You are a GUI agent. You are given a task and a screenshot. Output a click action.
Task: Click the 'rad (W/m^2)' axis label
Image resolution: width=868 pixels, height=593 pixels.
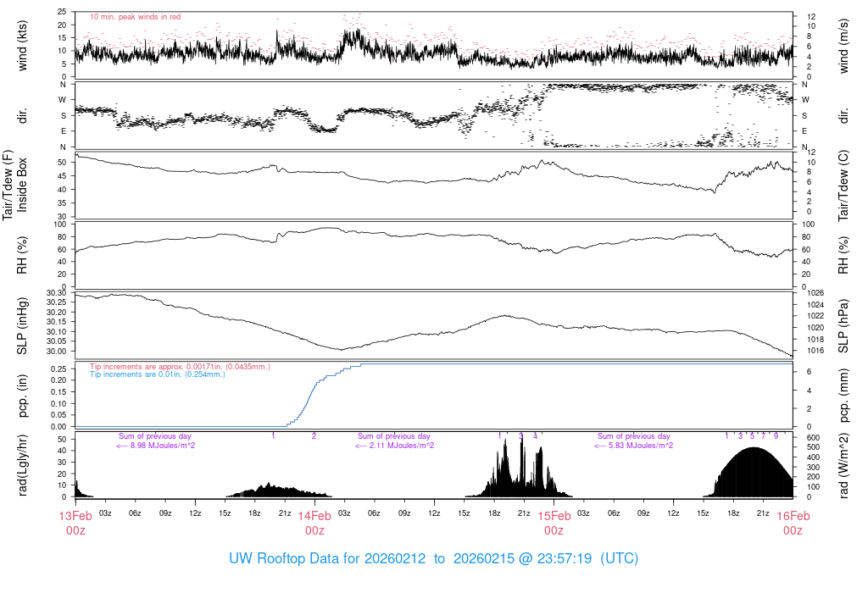click(843, 465)
